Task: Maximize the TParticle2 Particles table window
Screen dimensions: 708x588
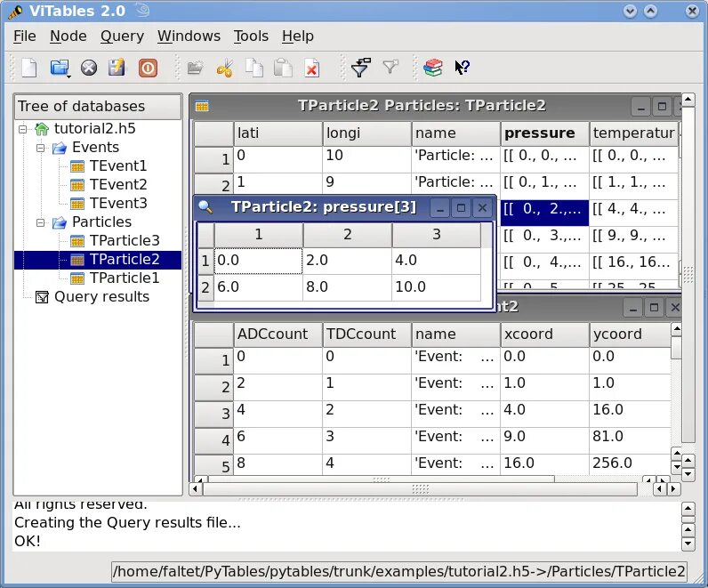Action: pyautogui.click(x=662, y=107)
